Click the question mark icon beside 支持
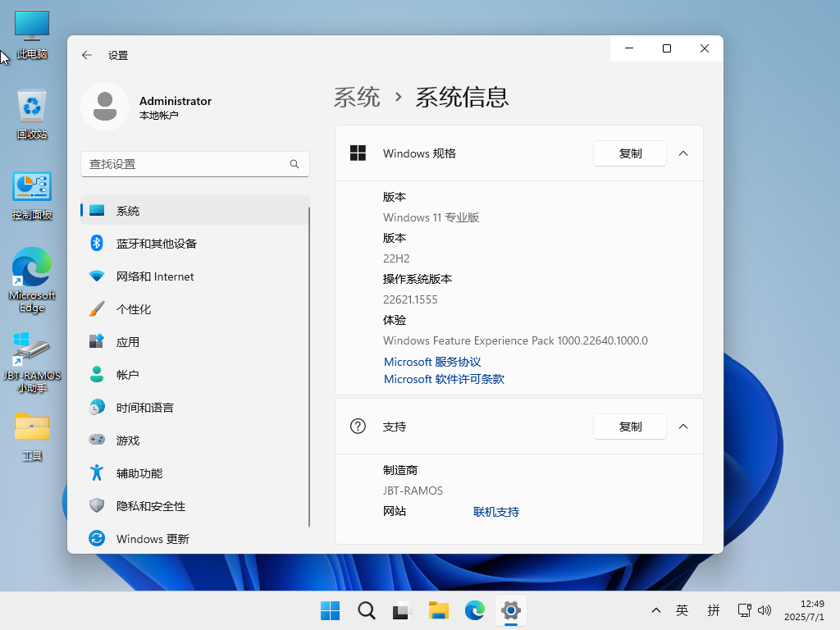The height and width of the screenshot is (630, 840). [358, 427]
